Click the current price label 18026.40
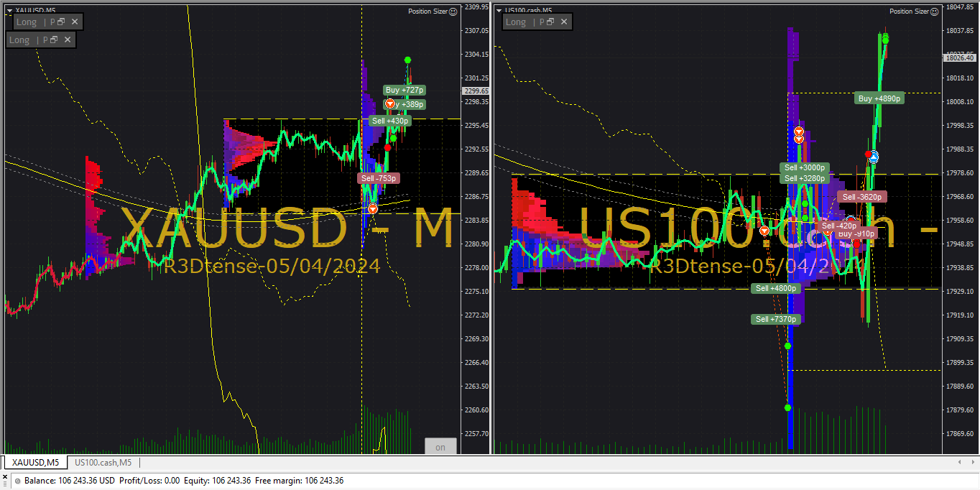 [960, 57]
